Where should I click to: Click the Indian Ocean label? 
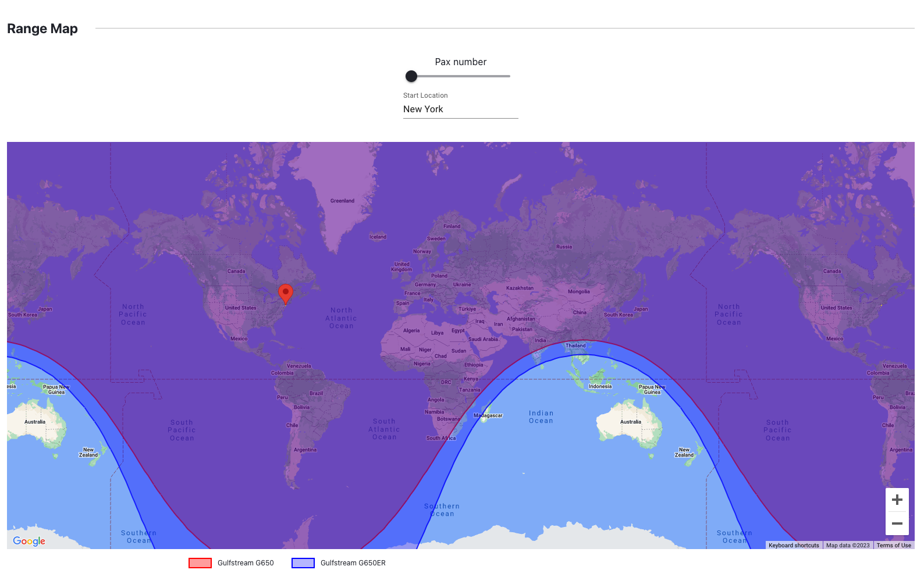pos(541,417)
